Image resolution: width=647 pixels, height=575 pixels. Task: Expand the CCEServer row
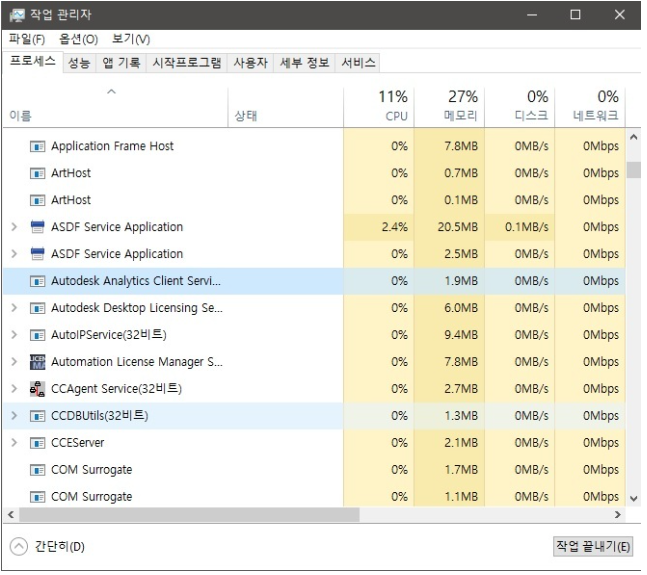pos(14,443)
